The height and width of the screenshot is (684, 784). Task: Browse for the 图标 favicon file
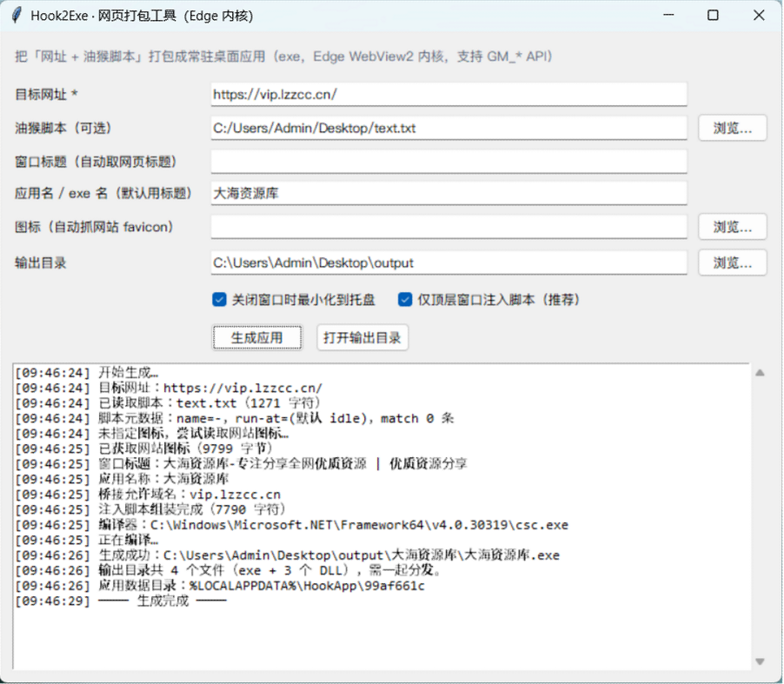pos(732,227)
